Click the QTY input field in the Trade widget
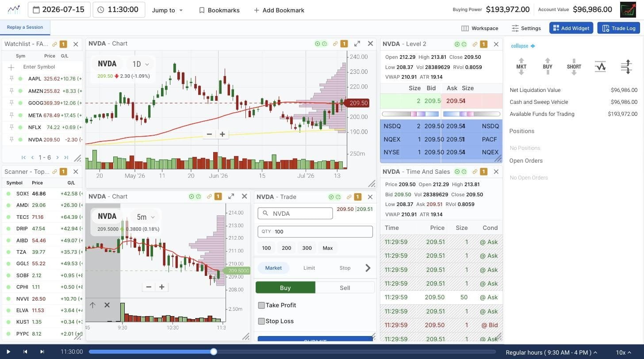Viewport: 644px width, 359px height. coord(315,232)
